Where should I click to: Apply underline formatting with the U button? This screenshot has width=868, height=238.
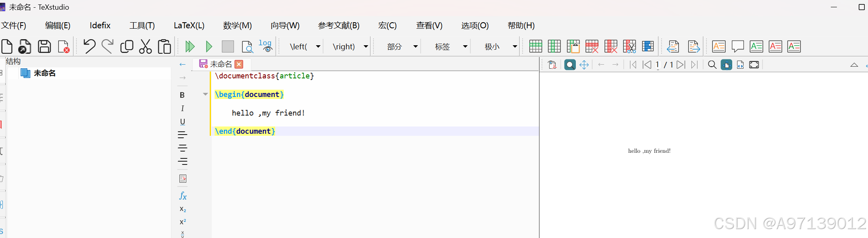click(182, 122)
